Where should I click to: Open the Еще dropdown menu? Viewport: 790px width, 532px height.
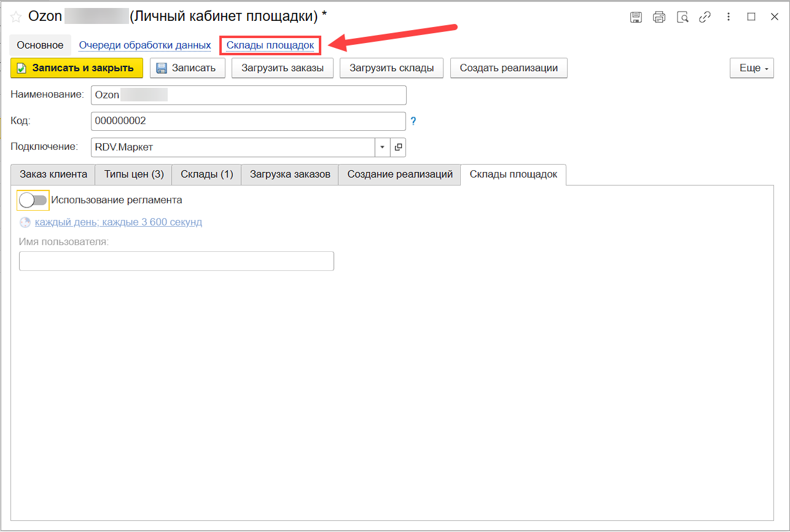751,68
